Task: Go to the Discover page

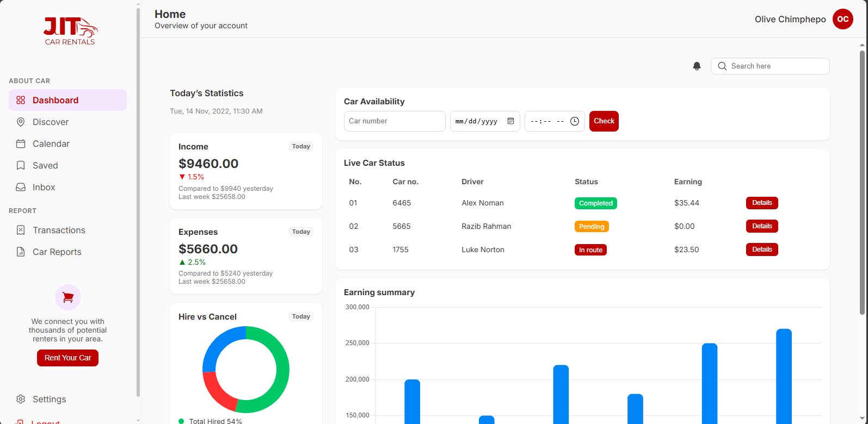Action: 67,122
